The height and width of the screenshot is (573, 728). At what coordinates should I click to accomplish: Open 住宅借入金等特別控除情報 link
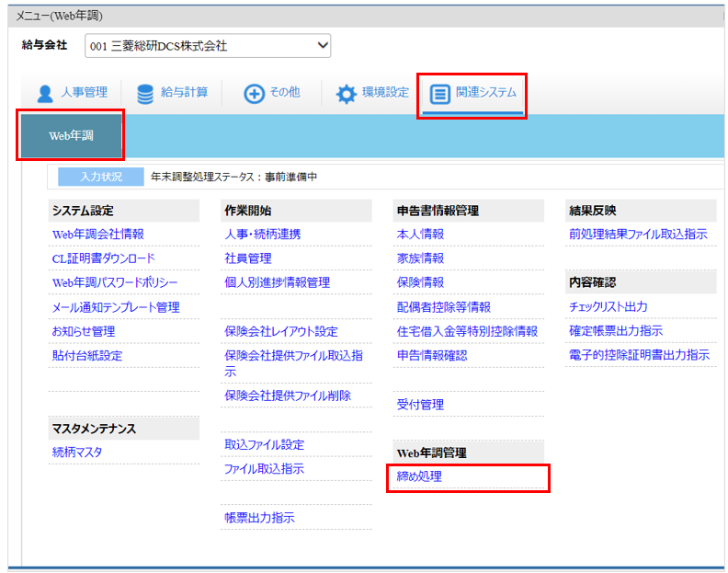[467, 331]
